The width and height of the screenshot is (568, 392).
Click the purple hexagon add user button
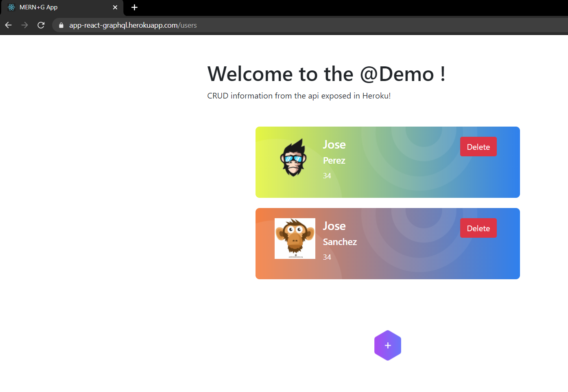[x=387, y=345]
